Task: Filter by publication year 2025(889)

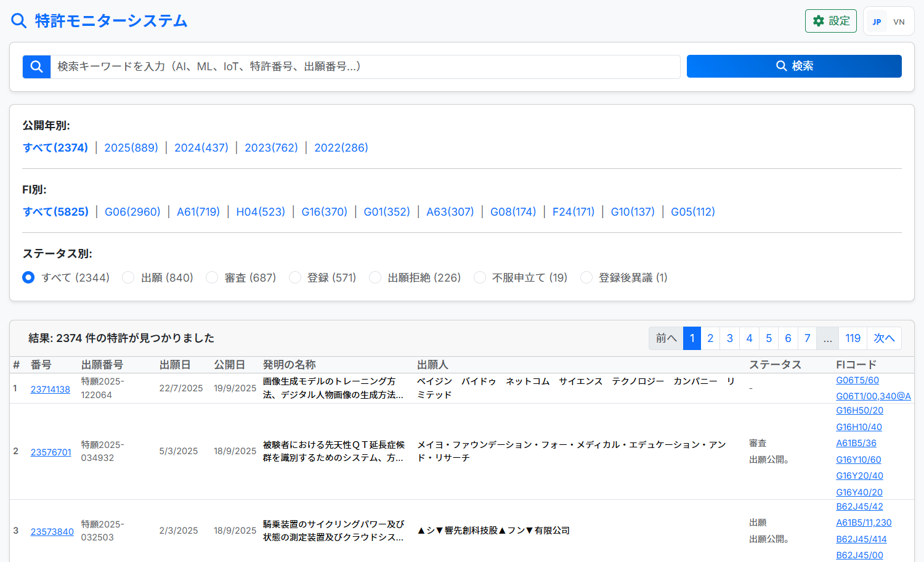Action: [131, 148]
